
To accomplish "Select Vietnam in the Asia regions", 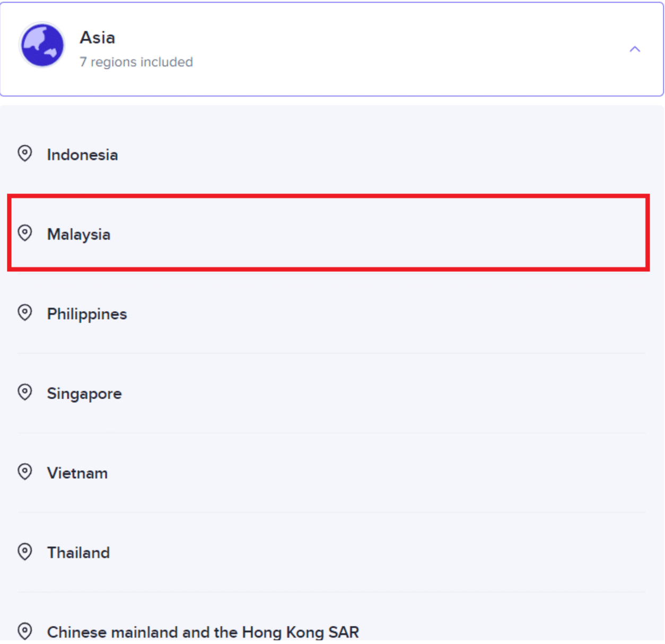I will [77, 473].
